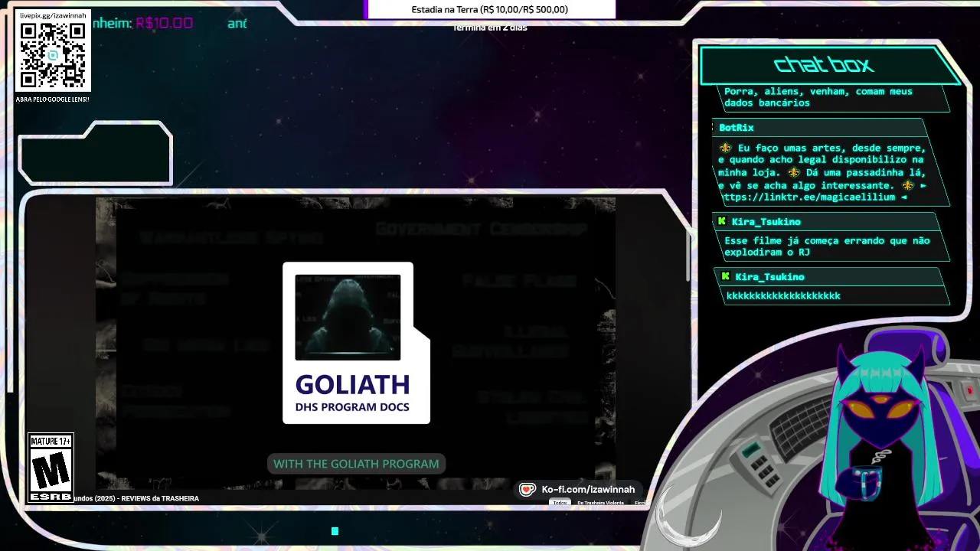Click the first fleur-de-lis emoji in the BotRix message
The image size is (980, 551).
[726, 148]
